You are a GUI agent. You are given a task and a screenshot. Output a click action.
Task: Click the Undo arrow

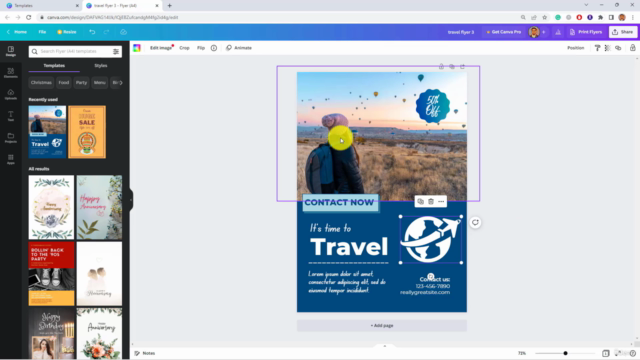point(92,32)
